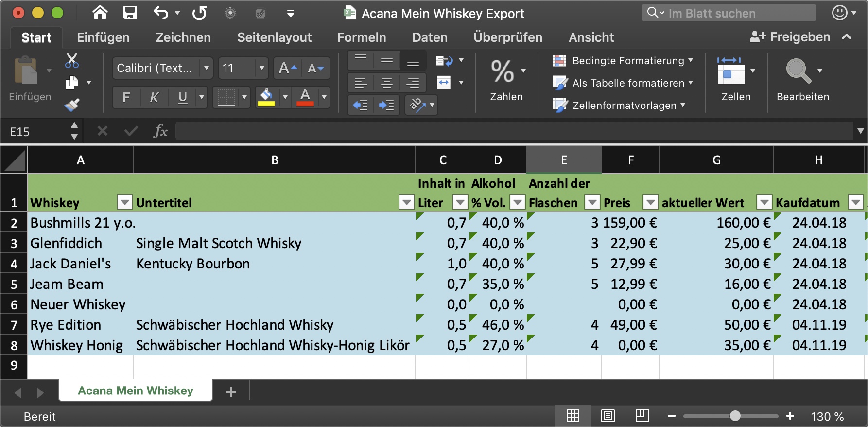Collapse the ribbon with the chevron

click(x=847, y=36)
